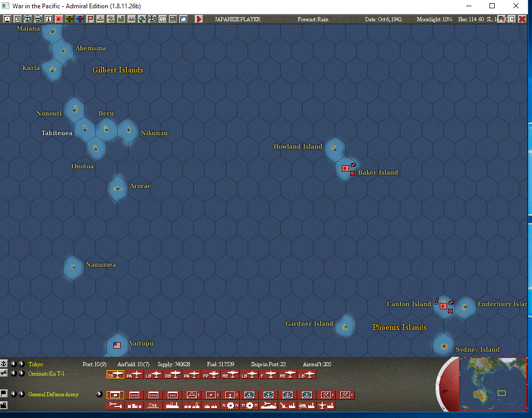Viewport: 532px width, 418px height.
Task: Click the arrow right of General Defence Army
Action: click(99, 394)
